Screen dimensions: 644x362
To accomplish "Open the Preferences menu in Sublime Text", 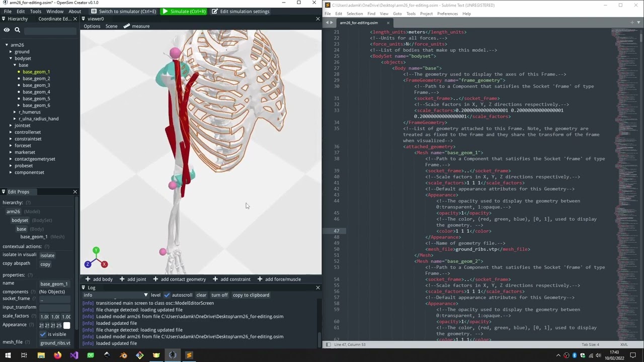I will point(447,14).
